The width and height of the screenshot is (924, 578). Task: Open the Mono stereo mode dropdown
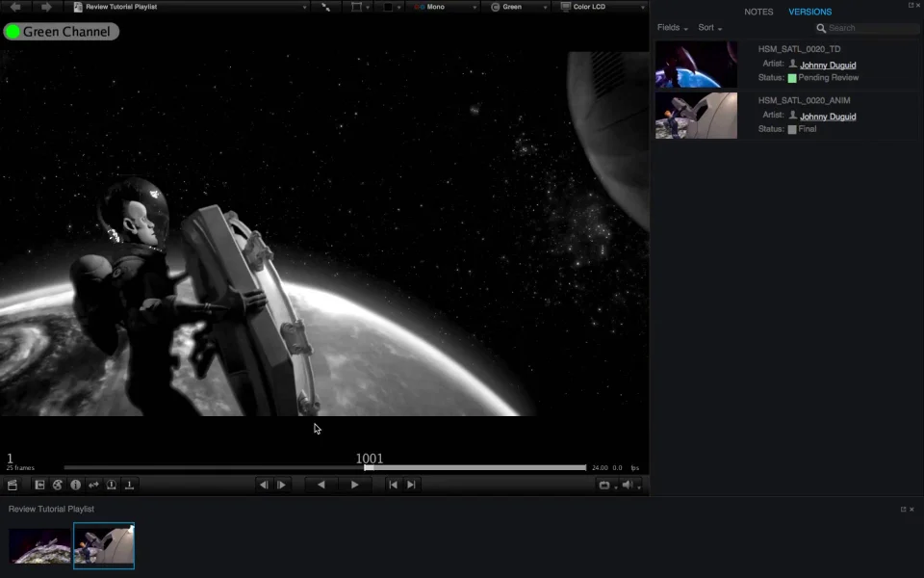coord(445,7)
